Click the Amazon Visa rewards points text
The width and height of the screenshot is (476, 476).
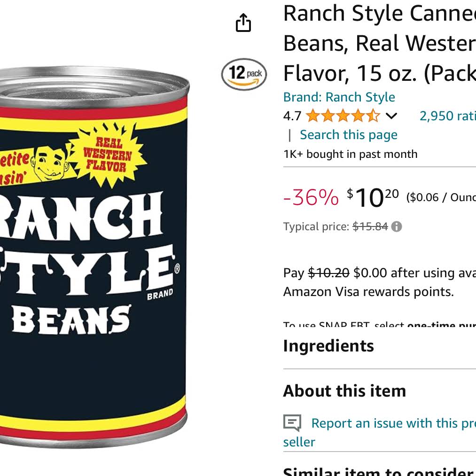pos(368,292)
